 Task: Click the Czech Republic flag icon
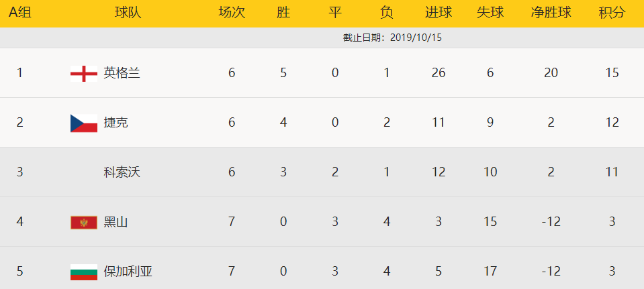point(84,123)
